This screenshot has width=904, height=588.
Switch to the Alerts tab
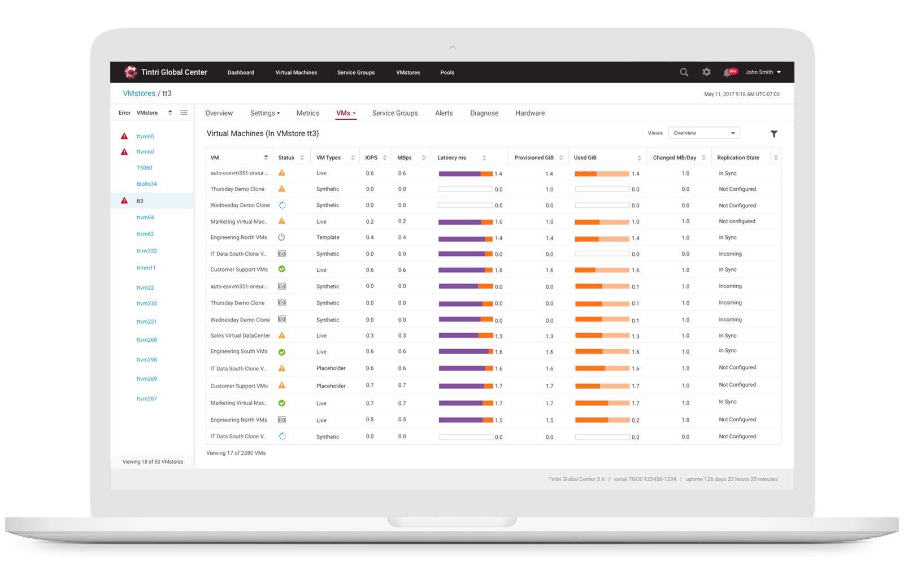444,113
